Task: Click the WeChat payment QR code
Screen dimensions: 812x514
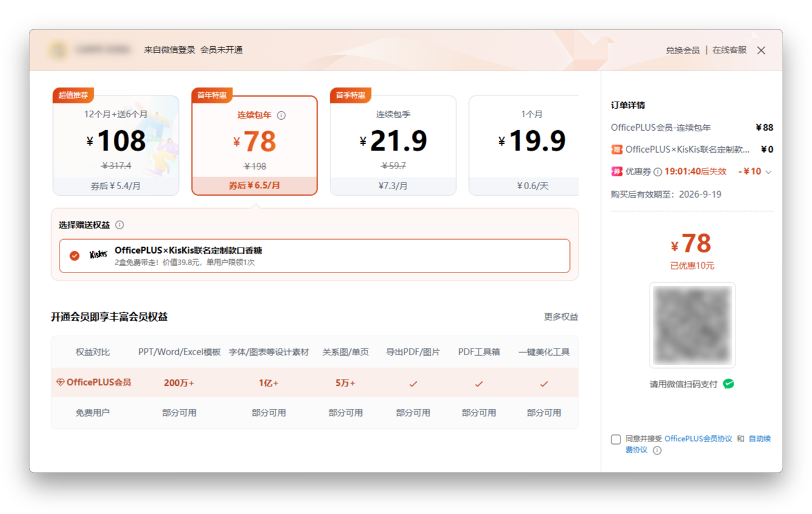Action: click(x=692, y=324)
